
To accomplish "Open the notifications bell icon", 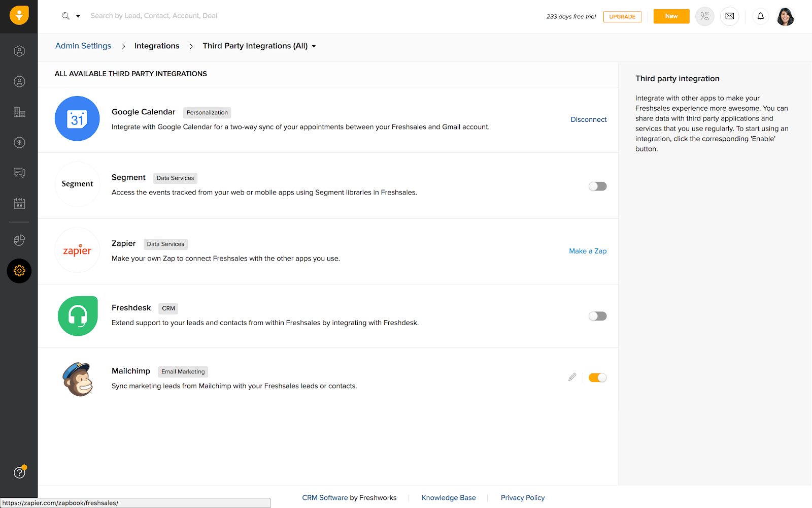I will [x=760, y=16].
